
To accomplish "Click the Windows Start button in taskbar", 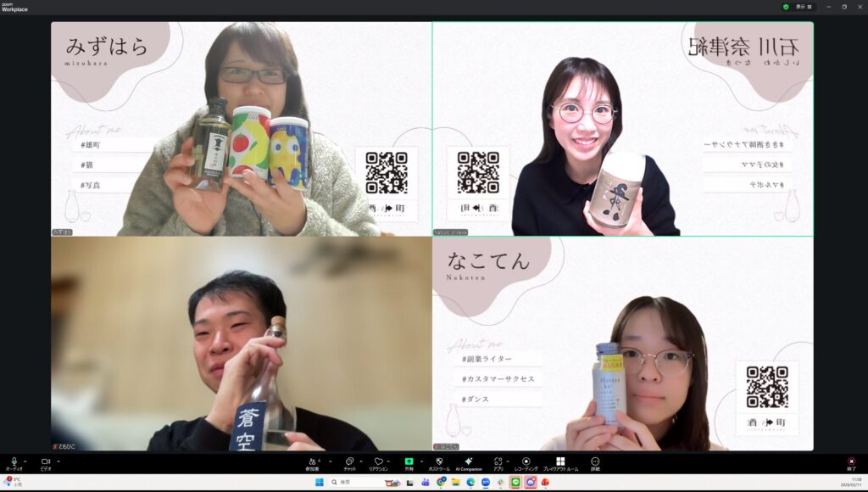I will (320, 482).
